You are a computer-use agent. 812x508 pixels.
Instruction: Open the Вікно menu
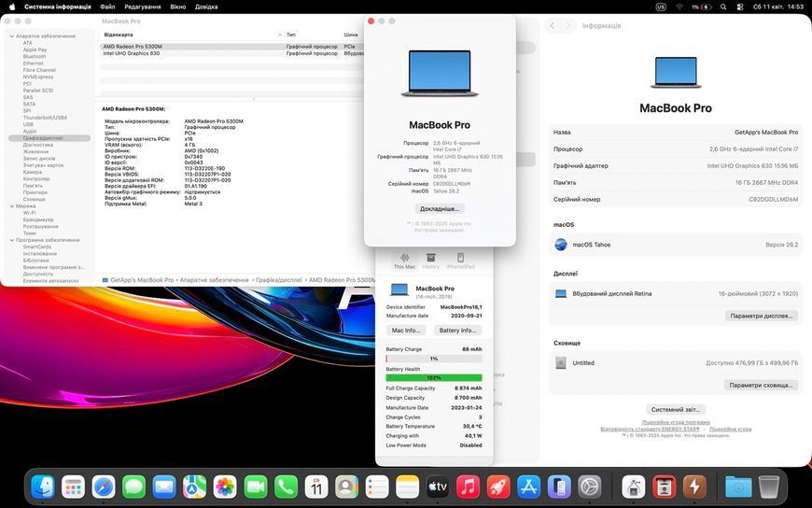(x=178, y=7)
